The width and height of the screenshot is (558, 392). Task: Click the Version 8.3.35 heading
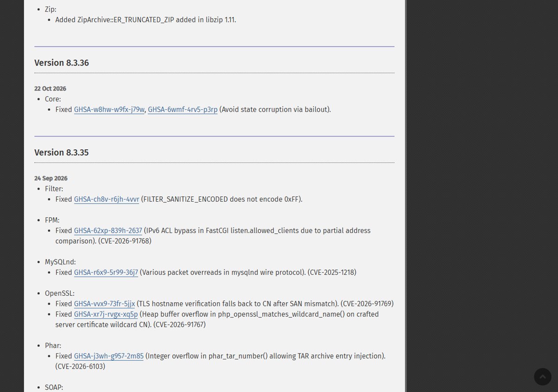(x=61, y=153)
